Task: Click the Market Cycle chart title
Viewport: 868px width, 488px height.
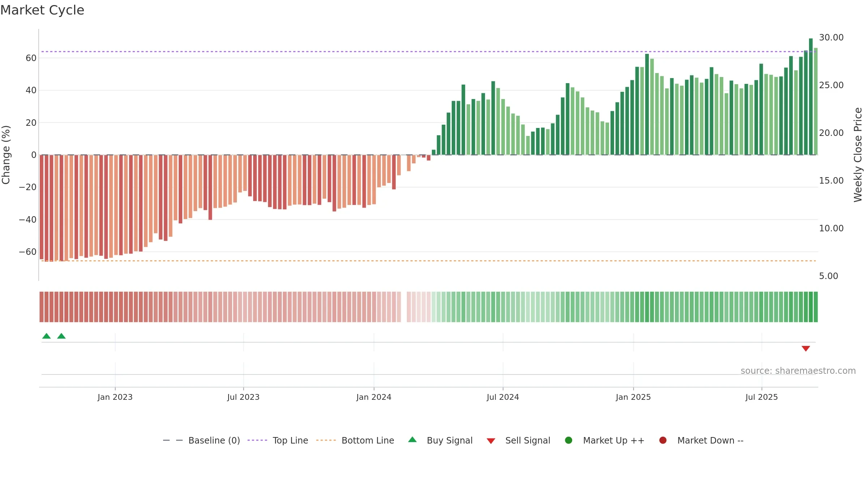Action: tap(42, 10)
